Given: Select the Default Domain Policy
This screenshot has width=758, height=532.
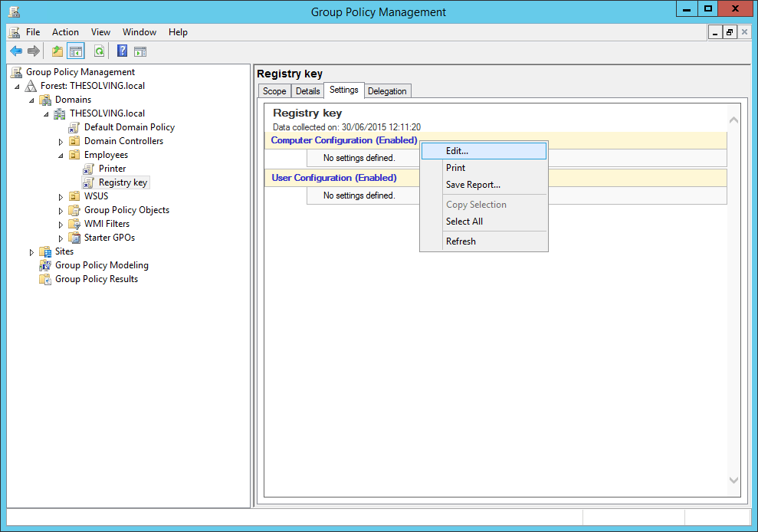Looking at the screenshot, I should tap(129, 126).
